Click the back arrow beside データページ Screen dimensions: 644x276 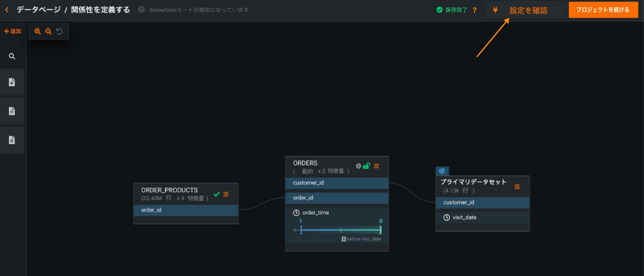point(7,10)
